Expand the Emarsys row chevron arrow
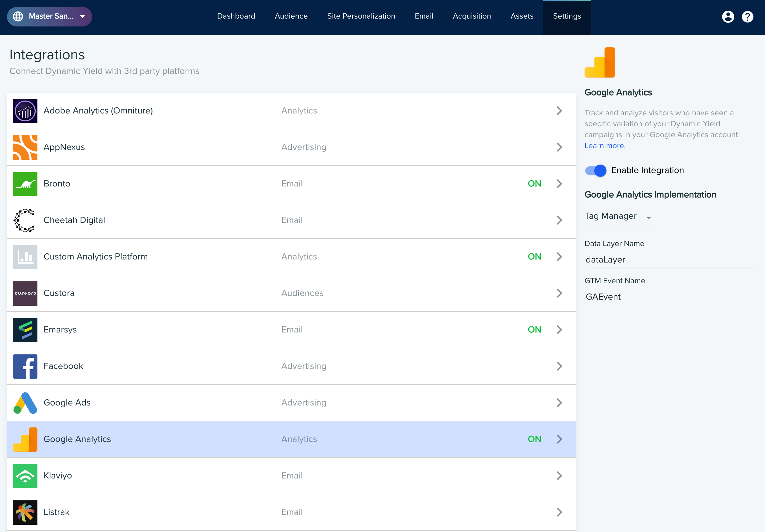Viewport: 765px width, 532px height. [x=559, y=330]
